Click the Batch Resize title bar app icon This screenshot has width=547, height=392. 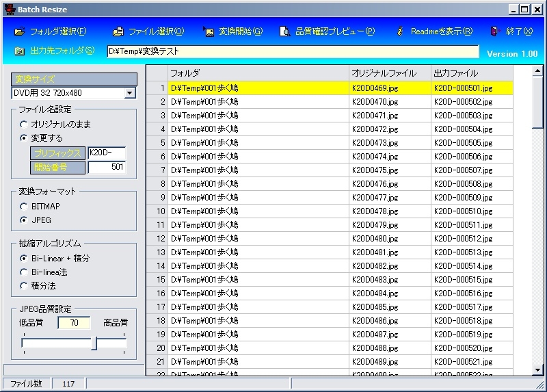tap(9, 9)
